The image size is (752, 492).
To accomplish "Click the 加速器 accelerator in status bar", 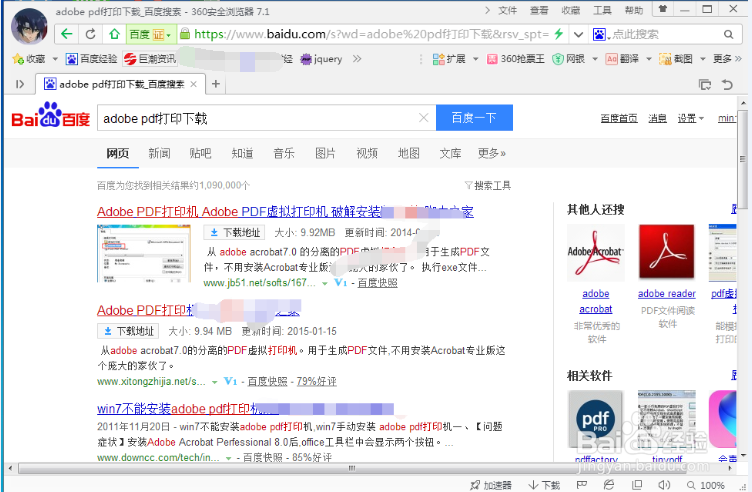I will (x=491, y=485).
